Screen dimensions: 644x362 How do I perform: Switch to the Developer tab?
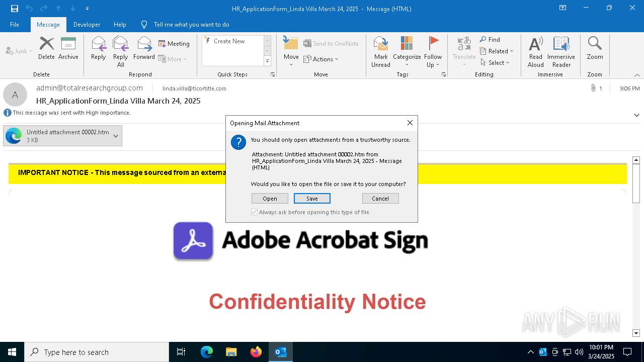pos(87,24)
